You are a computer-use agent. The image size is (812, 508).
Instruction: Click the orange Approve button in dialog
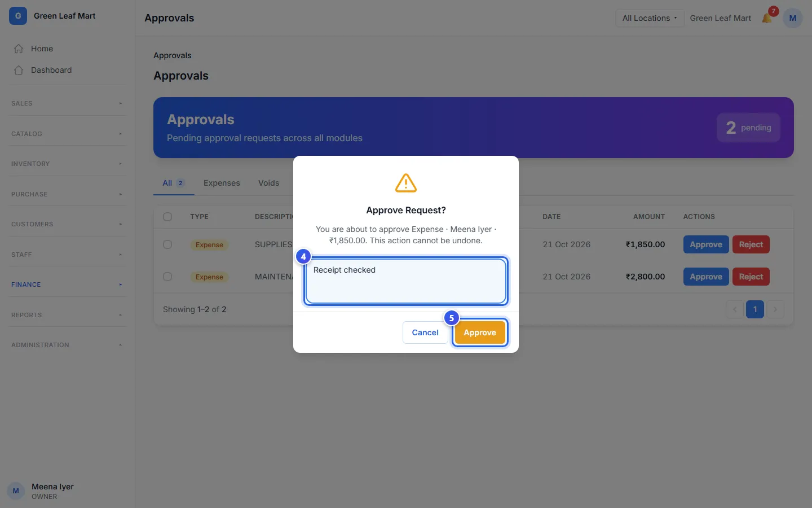click(x=480, y=332)
